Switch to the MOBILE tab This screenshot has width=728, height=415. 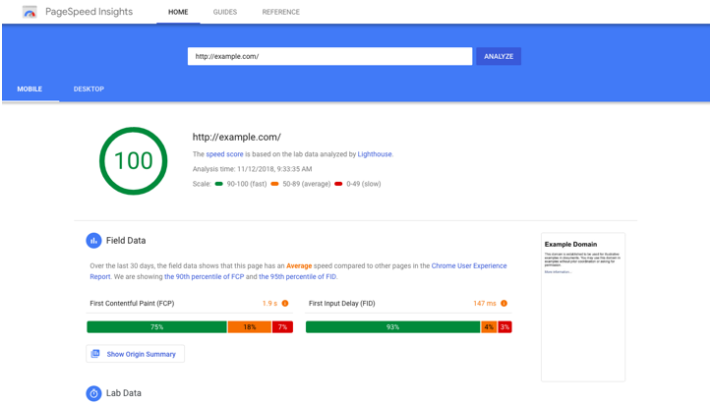tap(30, 89)
